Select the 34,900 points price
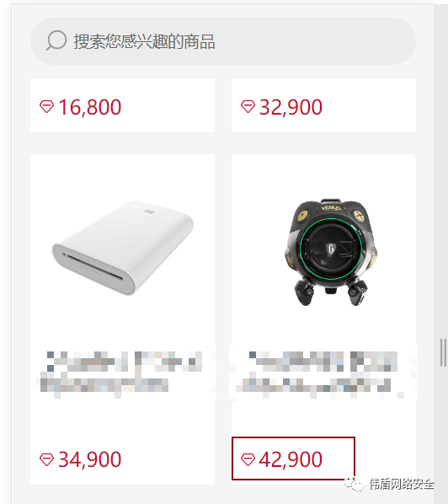The width and height of the screenshot is (448, 504). click(x=89, y=459)
